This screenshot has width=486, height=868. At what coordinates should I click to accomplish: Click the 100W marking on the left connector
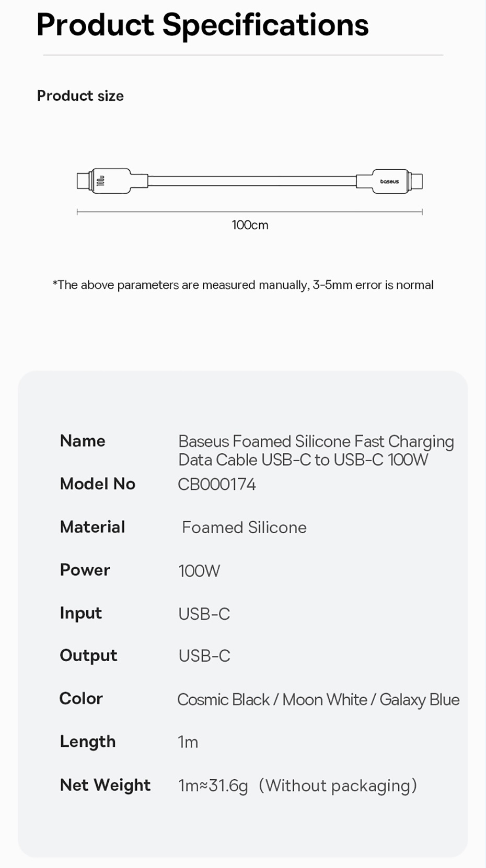point(101,181)
